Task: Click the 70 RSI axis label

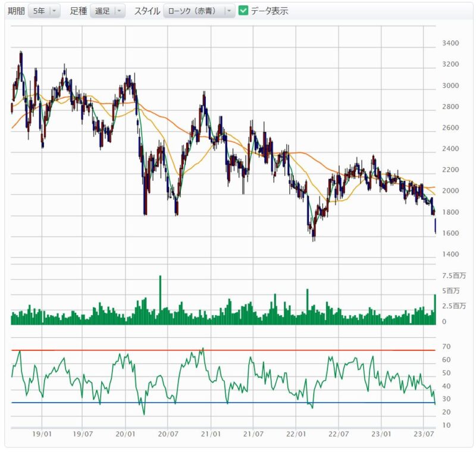Action: click(x=446, y=346)
